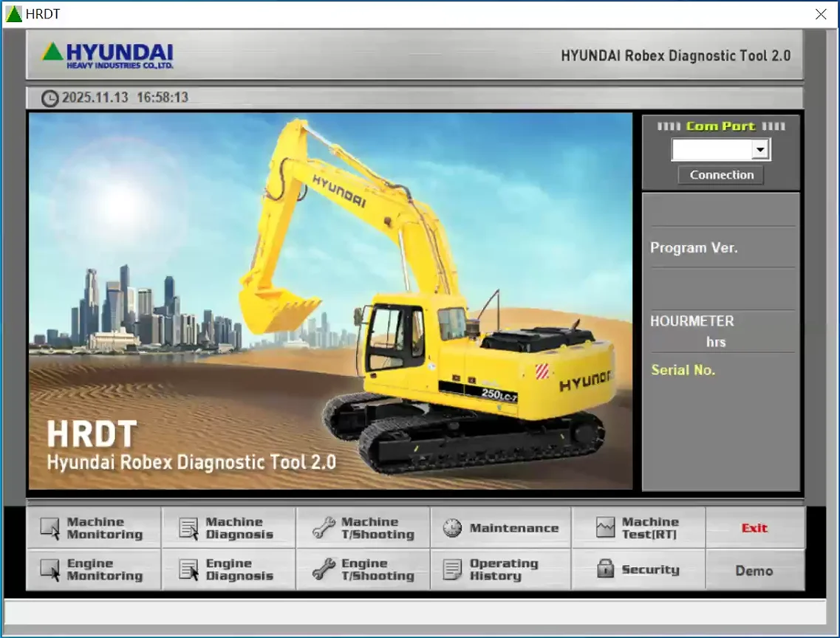The height and width of the screenshot is (638, 840).
Task: Click the hrs unit text
Action: coord(716,342)
